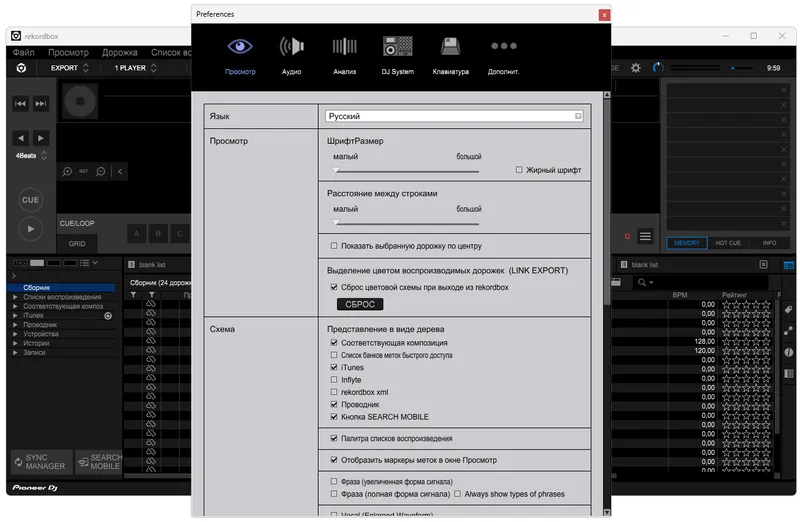
Task: Click the beat jump backward arrow
Action: (20, 138)
